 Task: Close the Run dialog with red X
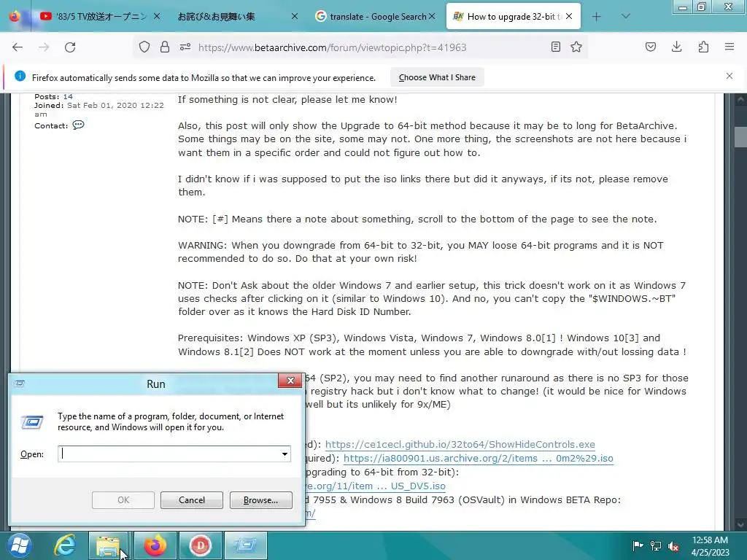[290, 380]
